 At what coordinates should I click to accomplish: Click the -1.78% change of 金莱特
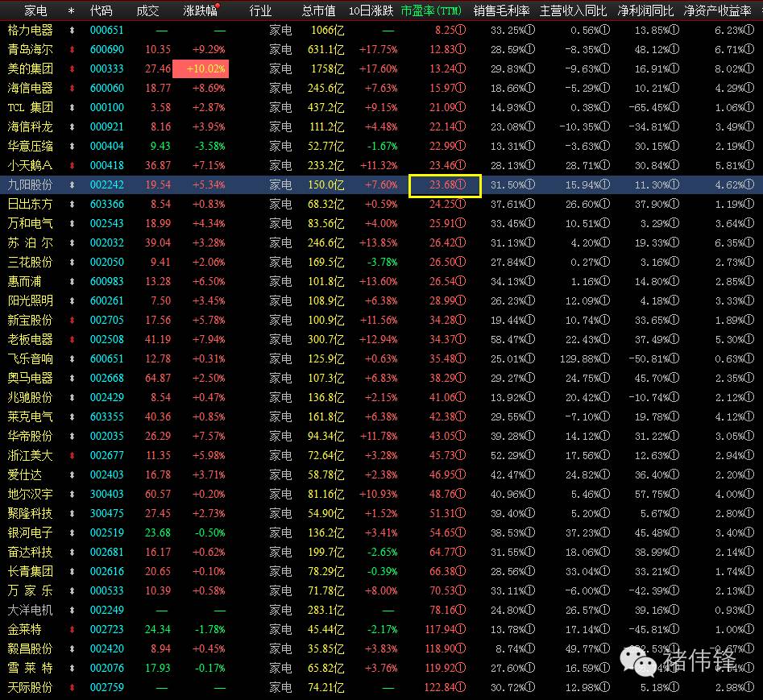(x=209, y=629)
